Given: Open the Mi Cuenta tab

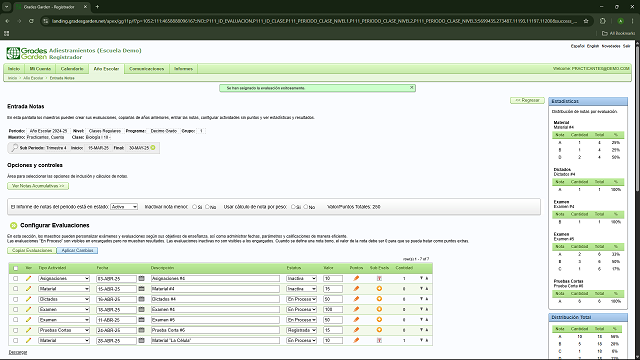Looking at the screenshot, I should pos(40,69).
